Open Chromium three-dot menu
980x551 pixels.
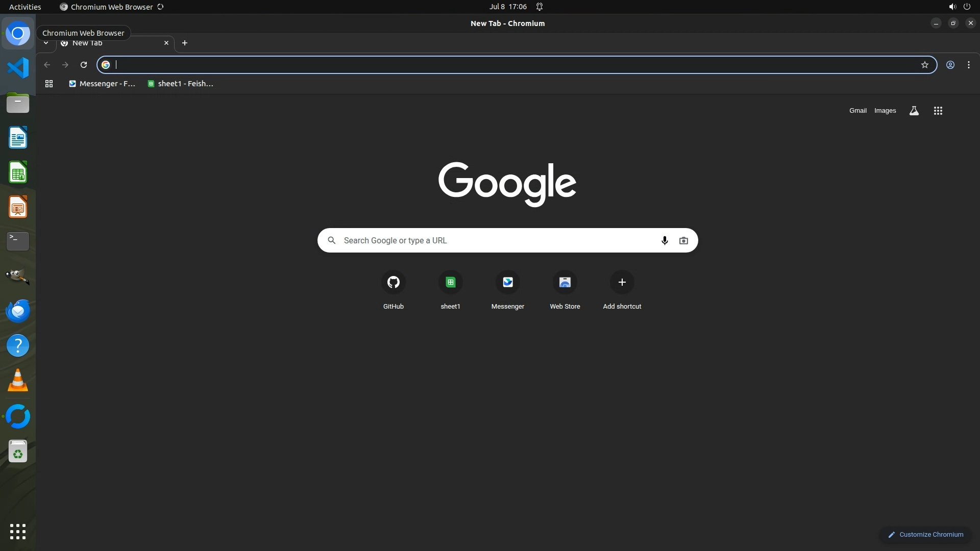(x=968, y=65)
